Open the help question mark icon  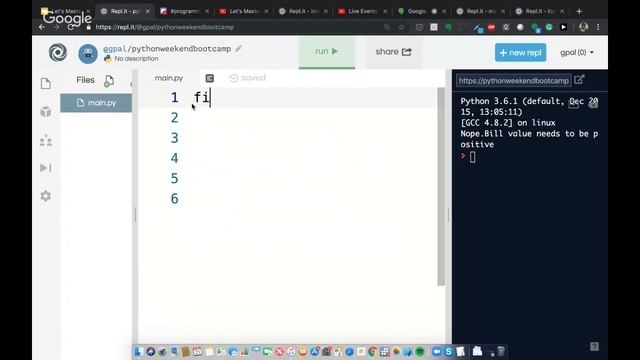594,347
